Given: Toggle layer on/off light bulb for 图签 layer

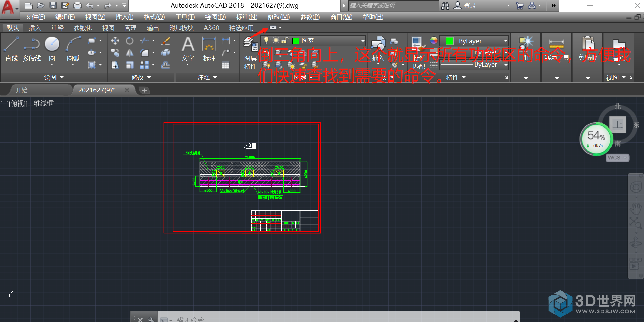Looking at the screenshot, I should 266,40.
